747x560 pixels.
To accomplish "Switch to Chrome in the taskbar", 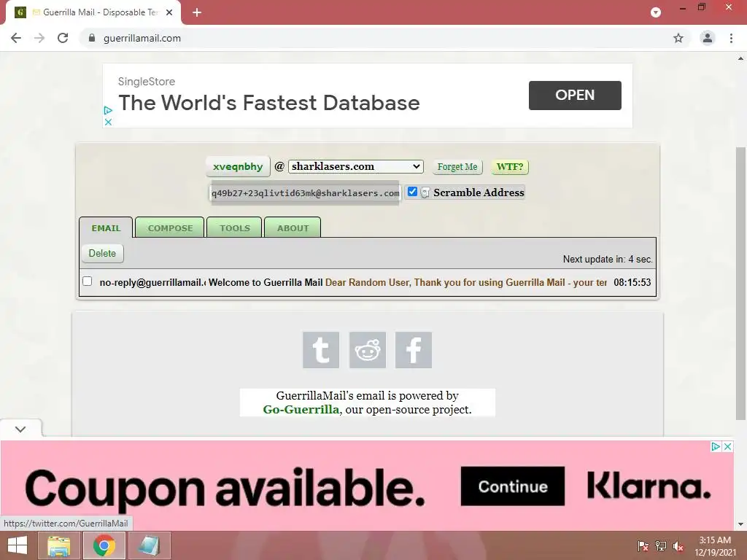I will click(x=104, y=545).
